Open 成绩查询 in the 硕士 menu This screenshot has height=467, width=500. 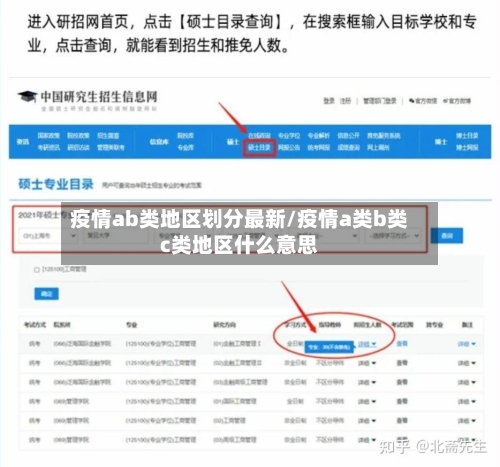(348, 147)
